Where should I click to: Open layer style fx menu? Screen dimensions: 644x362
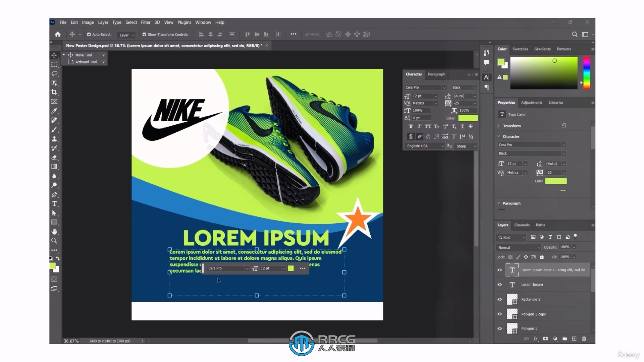pos(536,339)
